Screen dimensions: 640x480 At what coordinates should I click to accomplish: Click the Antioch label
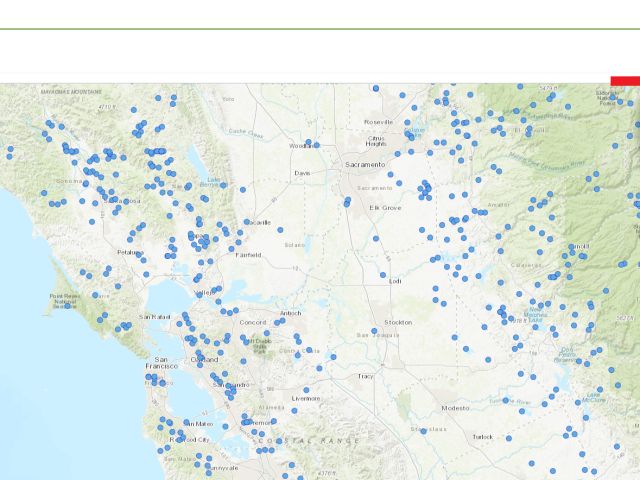click(291, 313)
